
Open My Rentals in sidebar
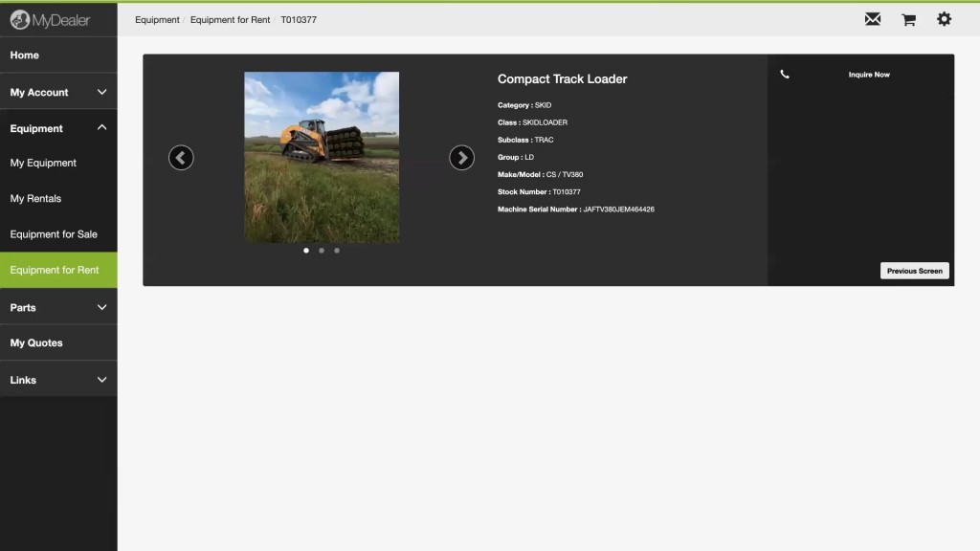coord(35,199)
